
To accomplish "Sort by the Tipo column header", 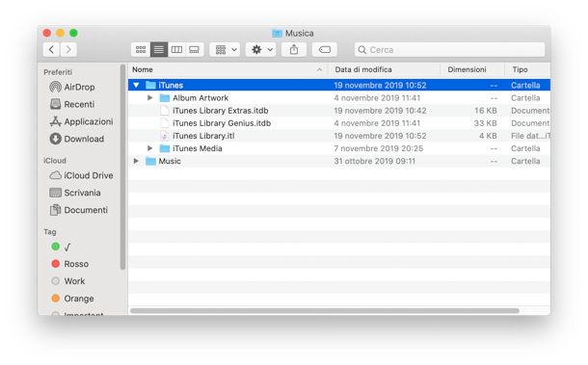I will [x=527, y=69].
